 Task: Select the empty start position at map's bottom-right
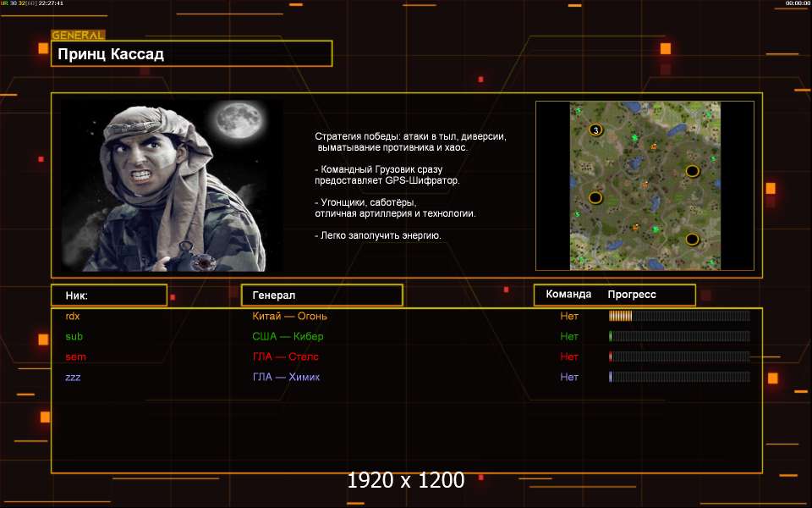click(x=693, y=239)
